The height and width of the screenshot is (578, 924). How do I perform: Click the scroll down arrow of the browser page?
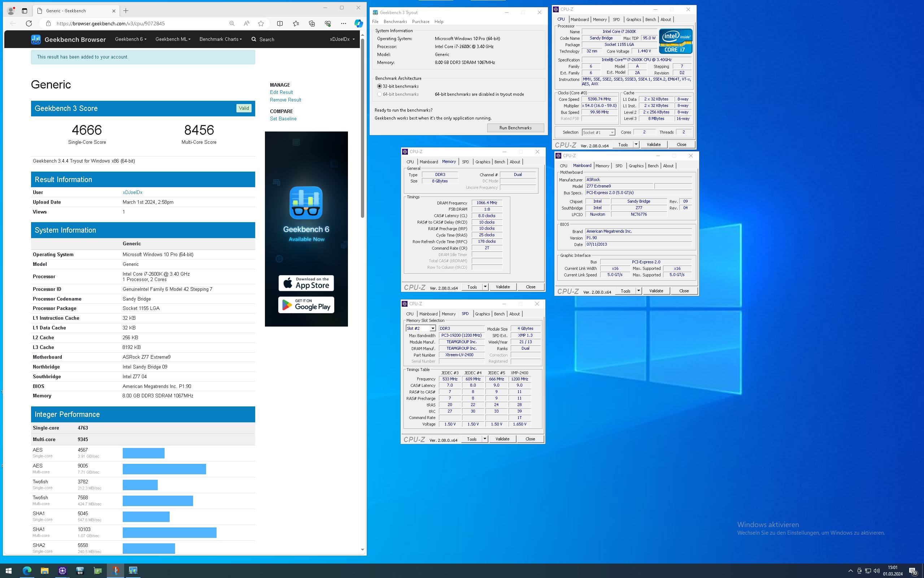pos(362,550)
